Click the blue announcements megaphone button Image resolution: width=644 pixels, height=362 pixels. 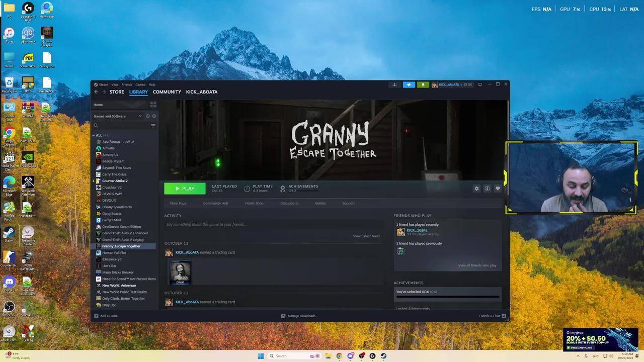click(x=409, y=84)
